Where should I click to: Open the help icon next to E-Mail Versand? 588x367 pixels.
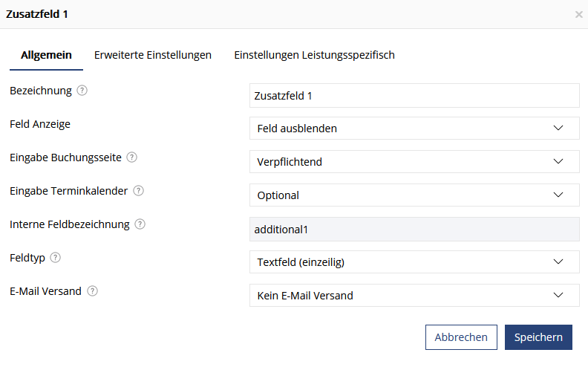click(92, 290)
